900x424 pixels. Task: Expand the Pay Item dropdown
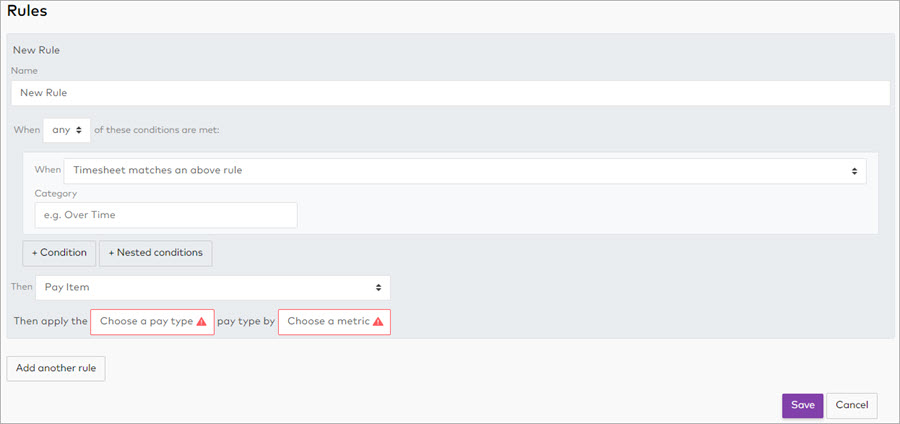(x=212, y=288)
